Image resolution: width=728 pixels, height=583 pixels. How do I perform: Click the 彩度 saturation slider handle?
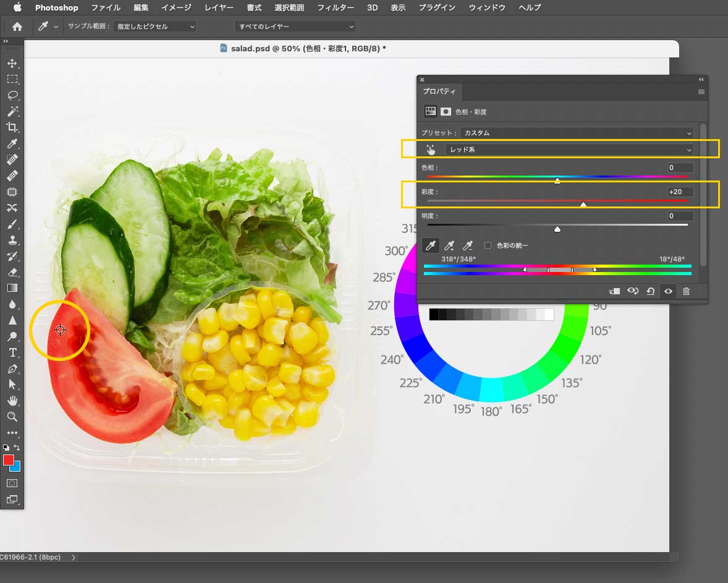(x=583, y=205)
